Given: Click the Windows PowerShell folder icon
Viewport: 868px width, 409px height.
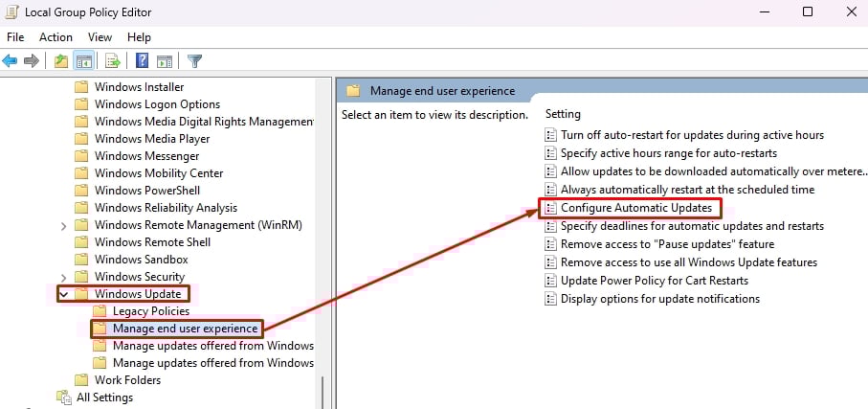Looking at the screenshot, I should point(81,191).
